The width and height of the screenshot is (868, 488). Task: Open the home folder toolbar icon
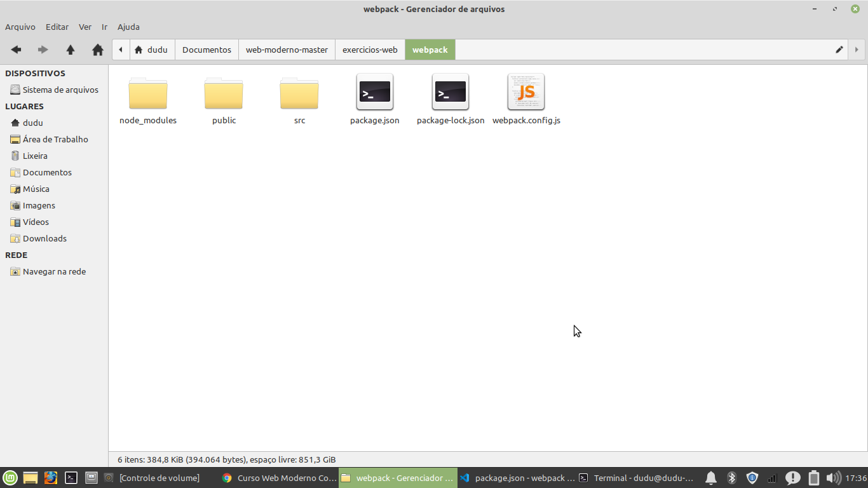pyautogui.click(x=98, y=50)
